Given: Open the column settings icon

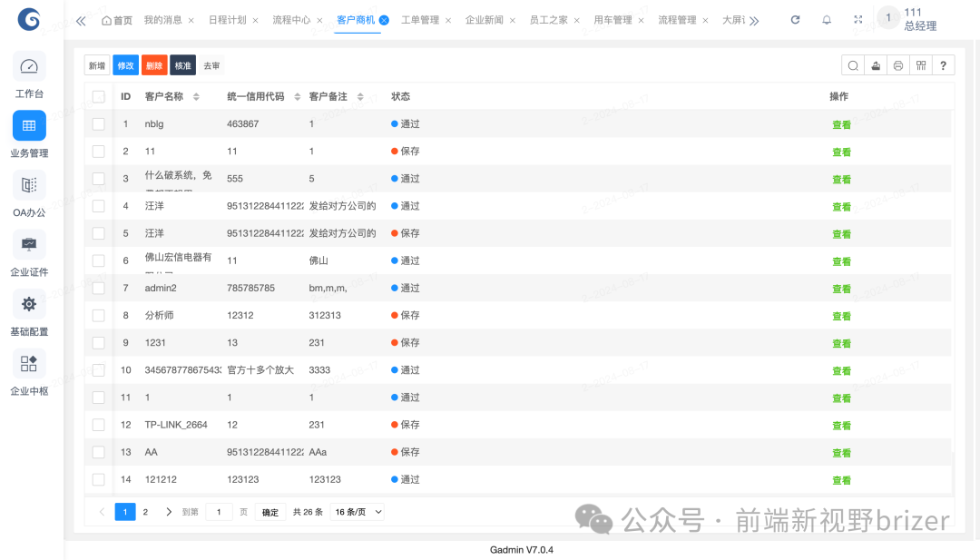Looking at the screenshot, I should pos(919,64).
